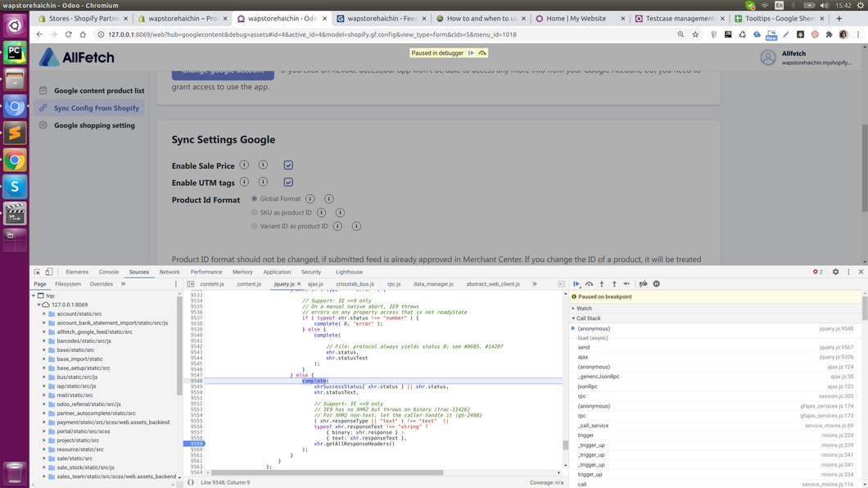Click the Step over next function call icon
The image size is (868, 488).
[589, 284]
